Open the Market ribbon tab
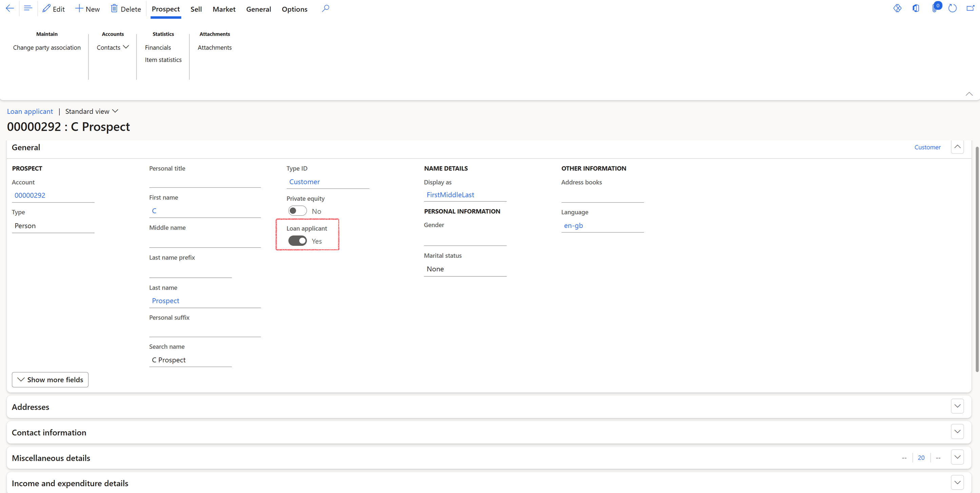Viewport: 980px width, 493px height. point(224,9)
